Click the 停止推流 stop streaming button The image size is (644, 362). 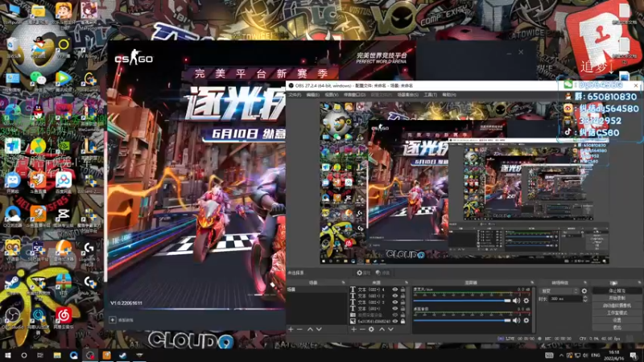pos(617,290)
